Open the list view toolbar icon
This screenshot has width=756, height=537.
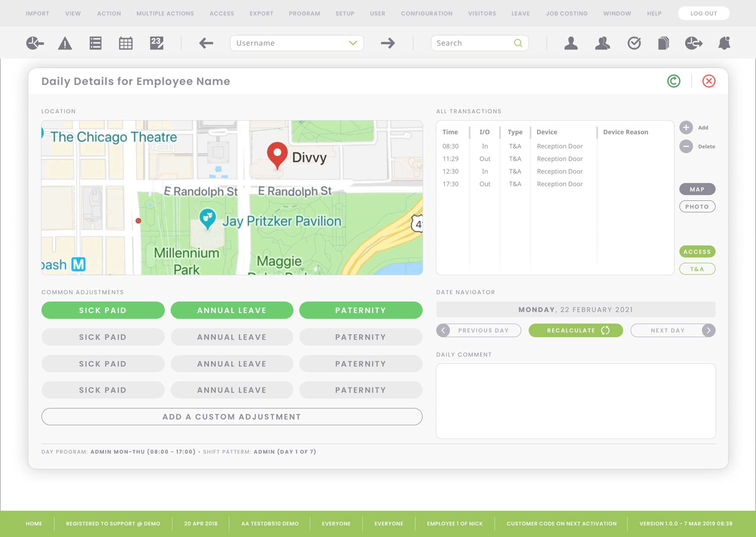click(x=95, y=43)
